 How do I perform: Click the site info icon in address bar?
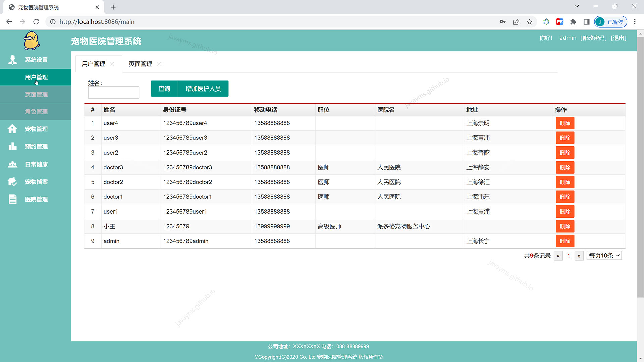tap(53, 22)
